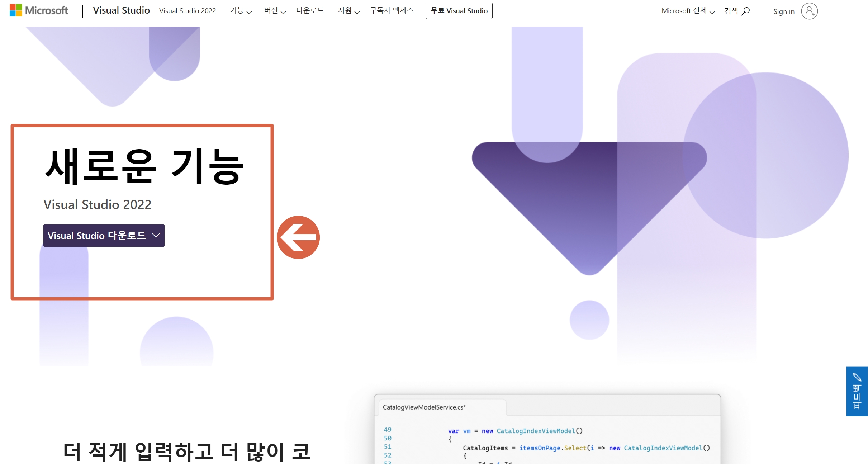This screenshot has width=868, height=468.
Task: Open the 다운로드 nav item
Action: point(310,11)
